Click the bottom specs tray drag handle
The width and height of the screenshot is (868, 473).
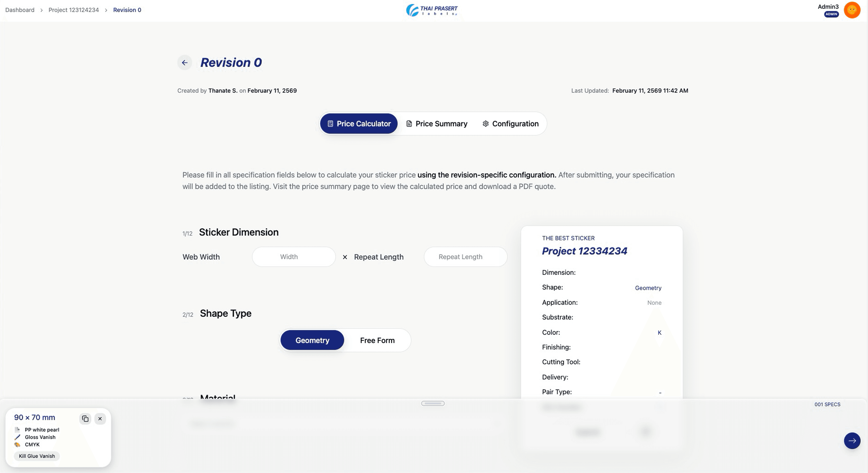click(433, 404)
